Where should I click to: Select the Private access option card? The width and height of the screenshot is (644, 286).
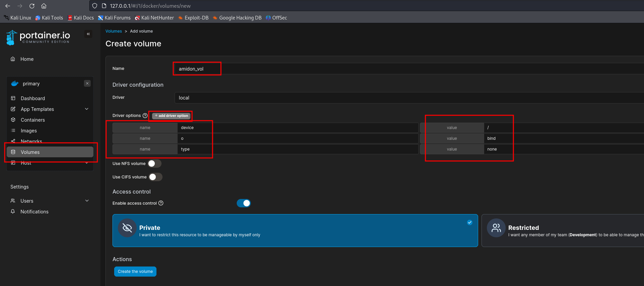point(295,231)
